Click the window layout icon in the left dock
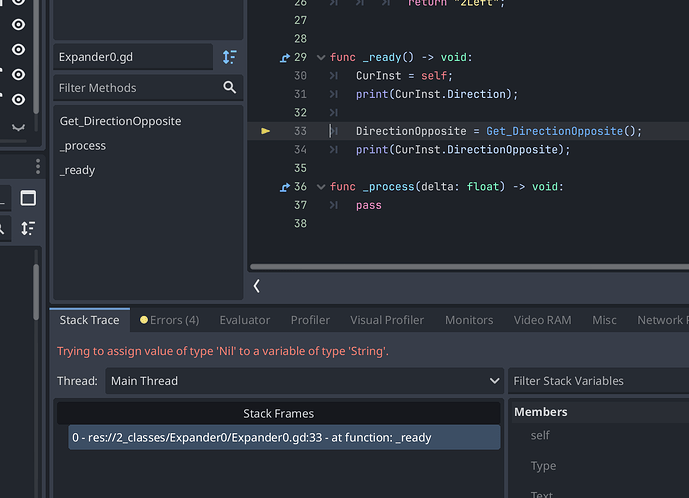689x498 pixels. (28, 198)
